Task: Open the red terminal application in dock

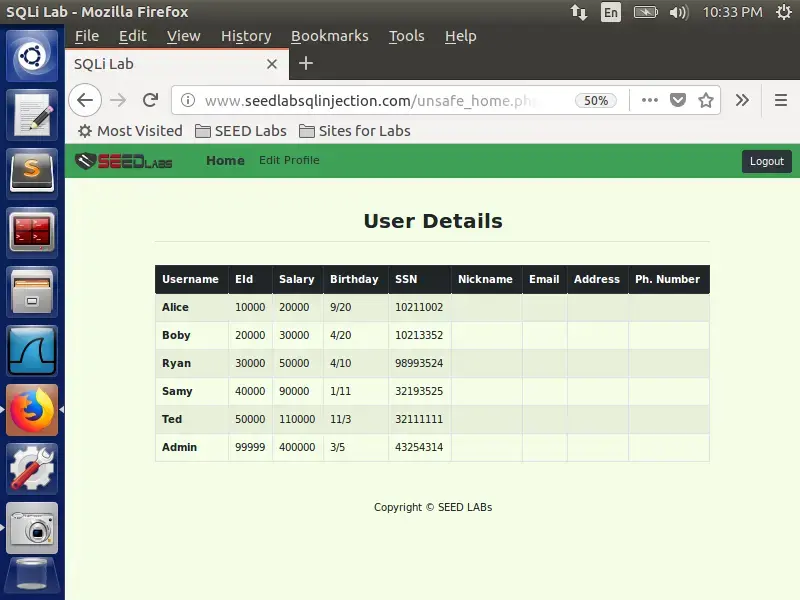Action: 32,233
